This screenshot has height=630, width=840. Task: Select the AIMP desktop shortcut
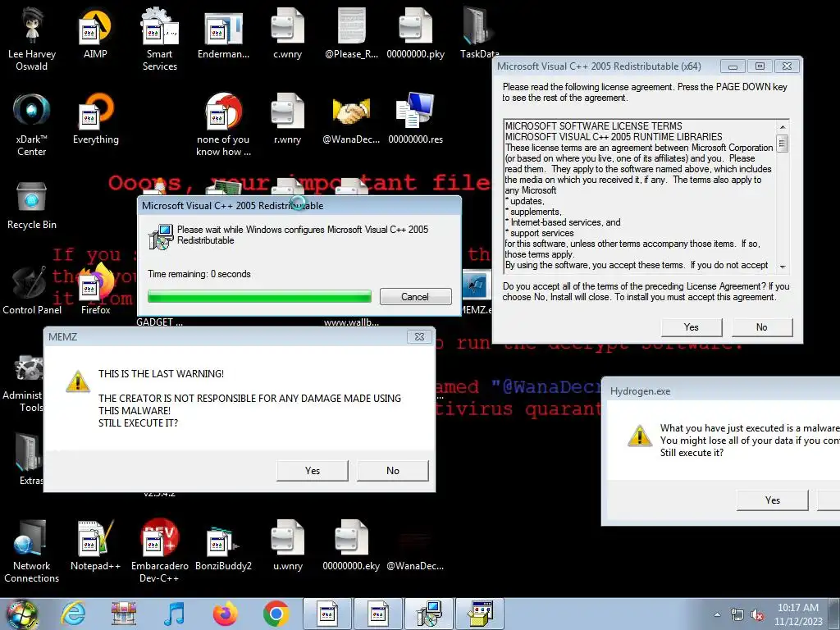click(x=95, y=33)
